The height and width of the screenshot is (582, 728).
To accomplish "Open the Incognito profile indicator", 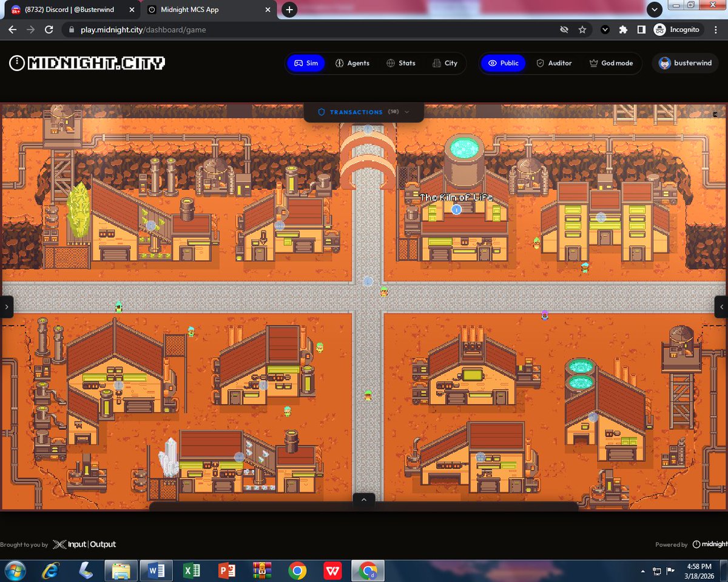I will pos(676,29).
